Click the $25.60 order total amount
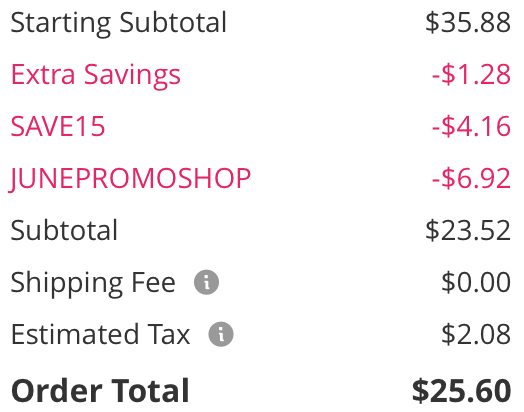The height and width of the screenshot is (412, 524). pyautogui.click(x=461, y=390)
